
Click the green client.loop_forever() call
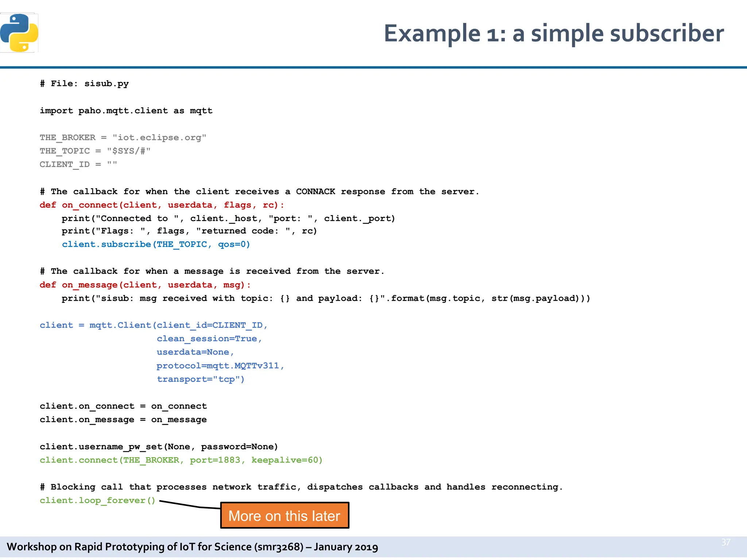pyautogui.click(x=97, y=501)
